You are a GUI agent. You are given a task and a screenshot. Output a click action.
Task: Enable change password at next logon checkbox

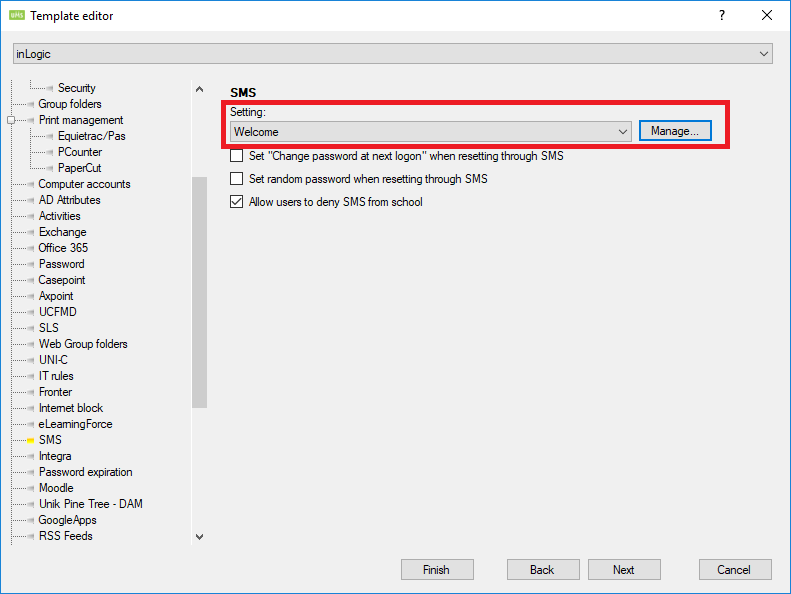point(237,156)
